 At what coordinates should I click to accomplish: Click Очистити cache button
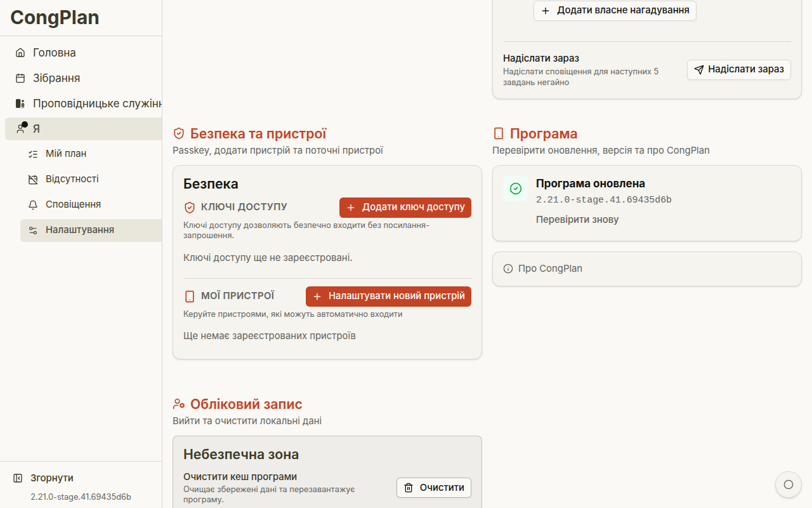[434, 488]
